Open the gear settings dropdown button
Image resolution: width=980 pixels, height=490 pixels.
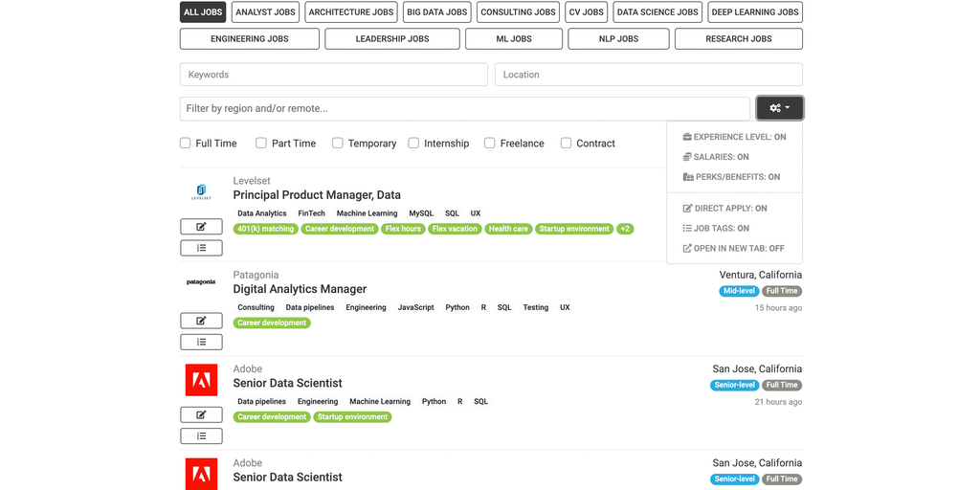point(779,108)
